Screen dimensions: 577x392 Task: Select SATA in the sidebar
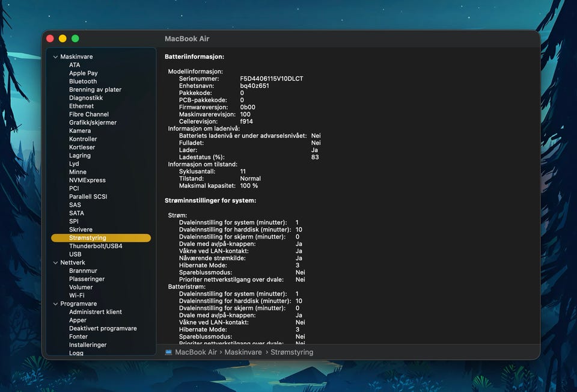click(x=76, y=213)
